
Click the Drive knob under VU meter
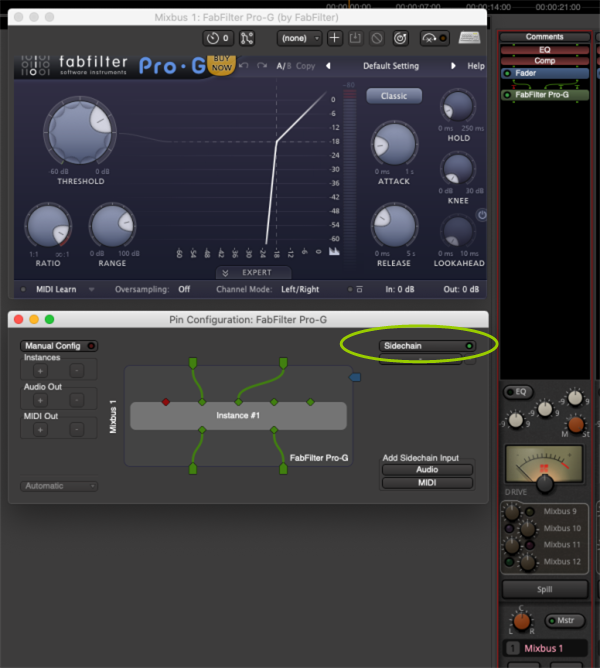(x=545, y=484)
